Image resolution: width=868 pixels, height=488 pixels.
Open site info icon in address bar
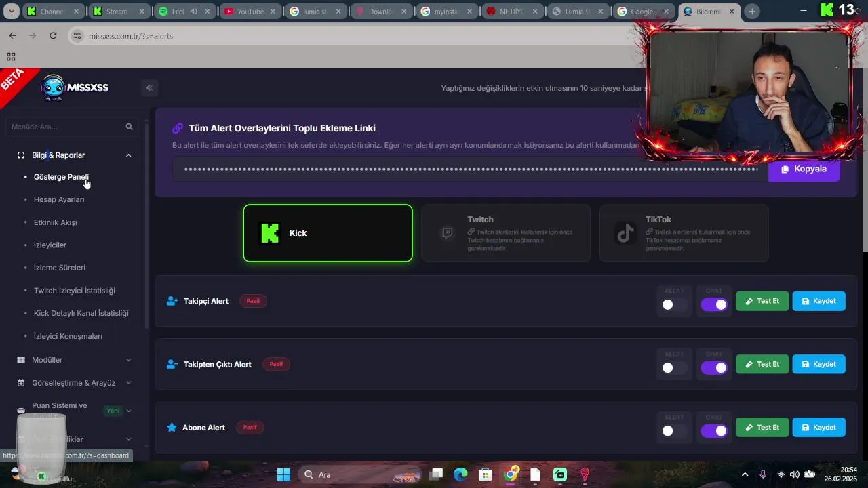77,36
